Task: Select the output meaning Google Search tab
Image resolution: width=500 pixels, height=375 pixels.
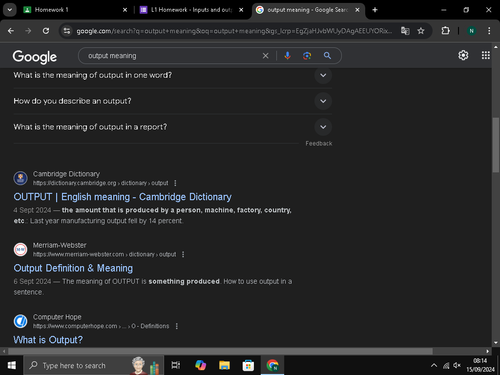Action: (x=308, y=10)
